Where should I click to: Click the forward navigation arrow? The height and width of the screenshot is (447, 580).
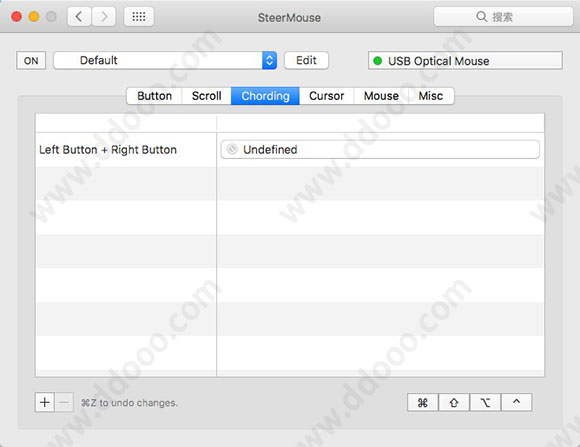pos(104,17)
